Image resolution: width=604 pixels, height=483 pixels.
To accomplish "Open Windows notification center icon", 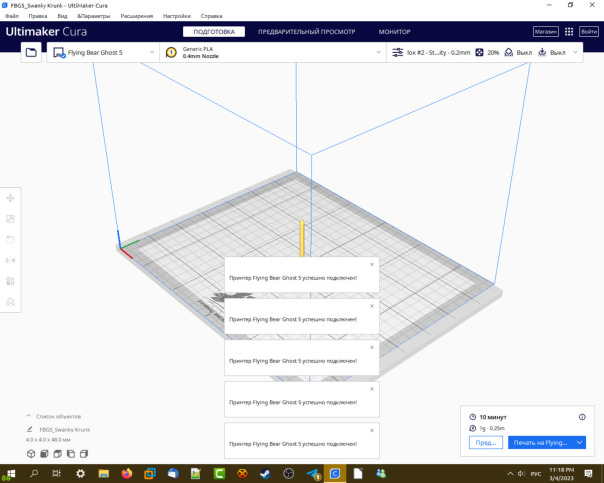I will pos(588,473).
